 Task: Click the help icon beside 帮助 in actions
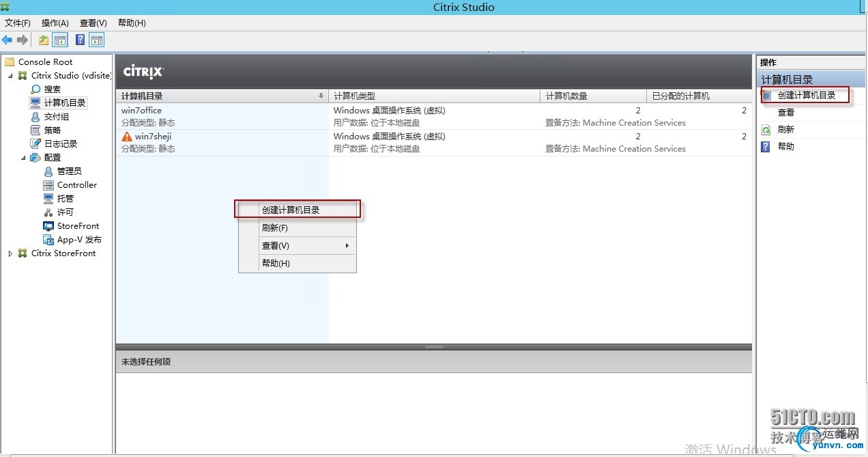coord(766,146)
